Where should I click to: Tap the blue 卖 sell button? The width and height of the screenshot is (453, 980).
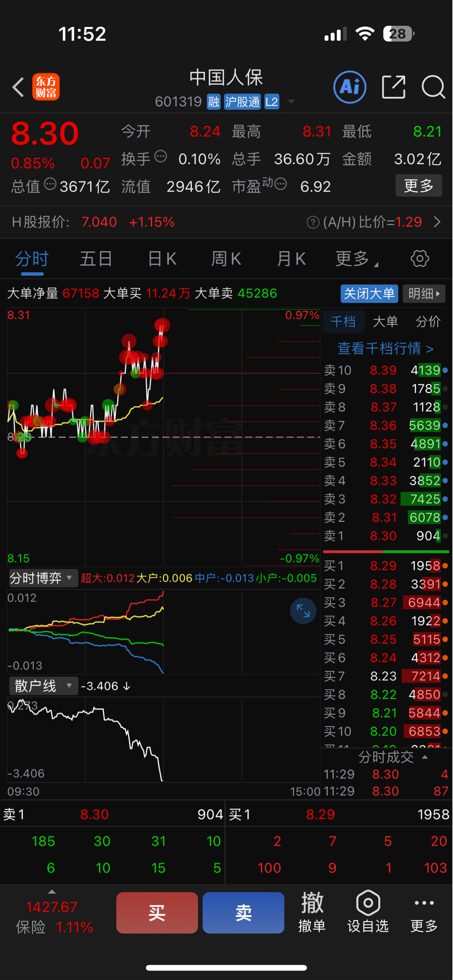point(243,912)
